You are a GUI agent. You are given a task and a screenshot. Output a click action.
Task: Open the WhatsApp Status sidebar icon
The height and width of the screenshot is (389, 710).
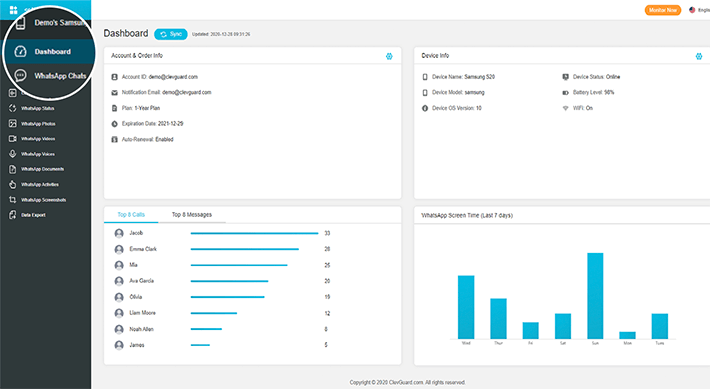click(x=13, y=108)
